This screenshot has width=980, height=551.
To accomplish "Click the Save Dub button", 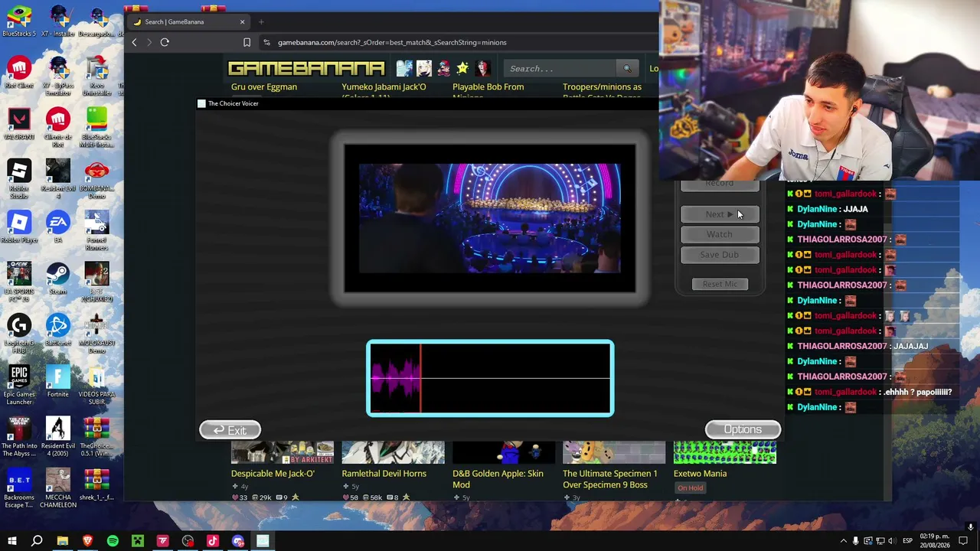I will tap(720, 254).
